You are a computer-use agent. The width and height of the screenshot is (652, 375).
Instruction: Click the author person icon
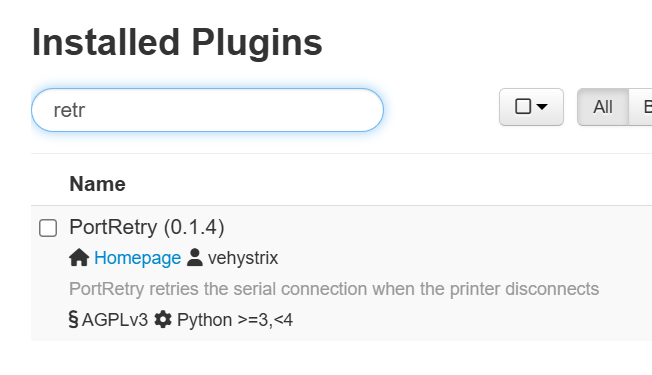tap(195, 257)
